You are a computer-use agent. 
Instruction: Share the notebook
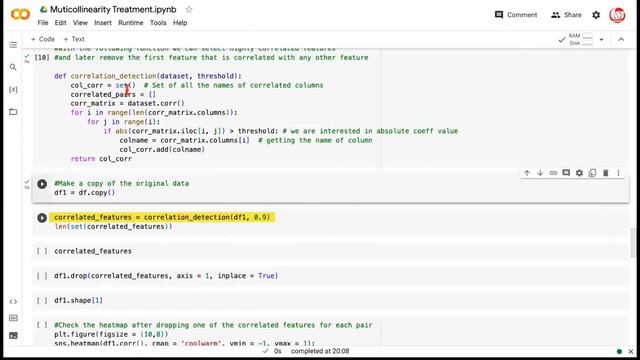566,15
